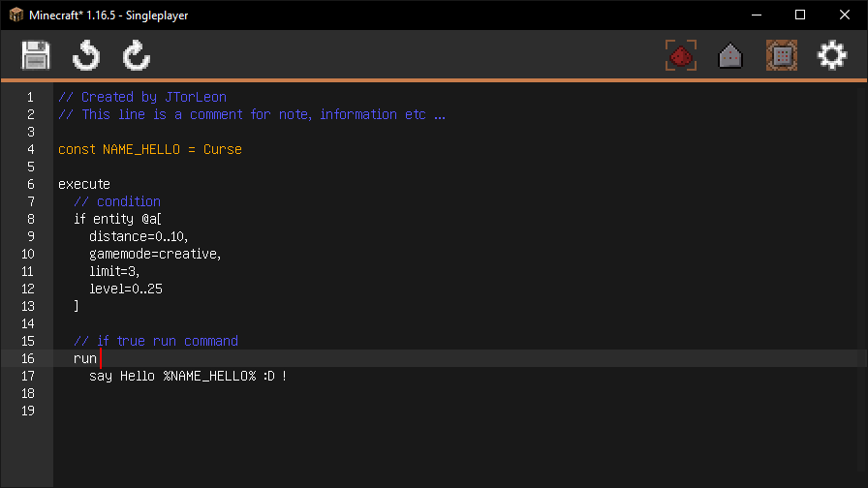The image size is (868, 488).
Task: Minimize the Minecraft window
Action: [x=756, y=15]
